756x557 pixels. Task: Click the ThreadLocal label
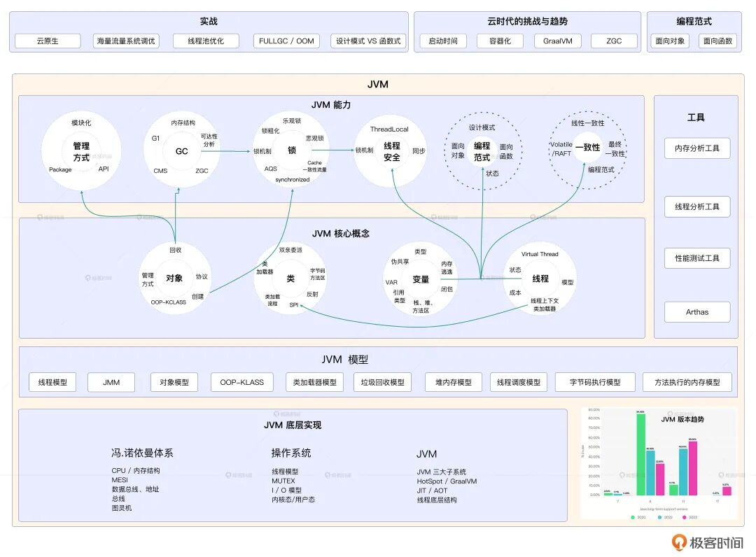(x=389, y=129)
